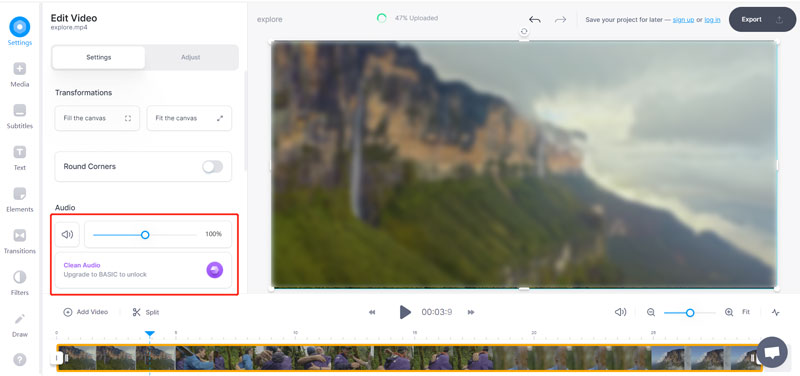Open the Subtitles panel icon
This screenshot has height=376, width=800.
coord(19,110)
